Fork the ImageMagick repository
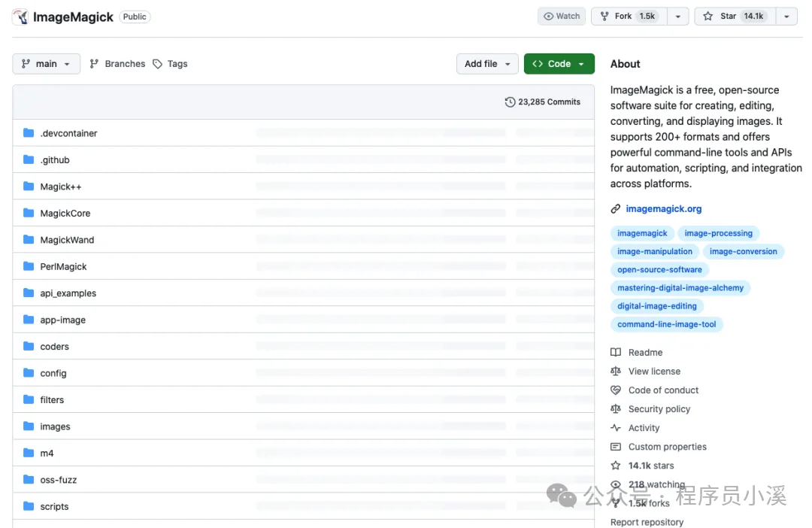Viewport: 812px width, 528px height. (629, 16)
